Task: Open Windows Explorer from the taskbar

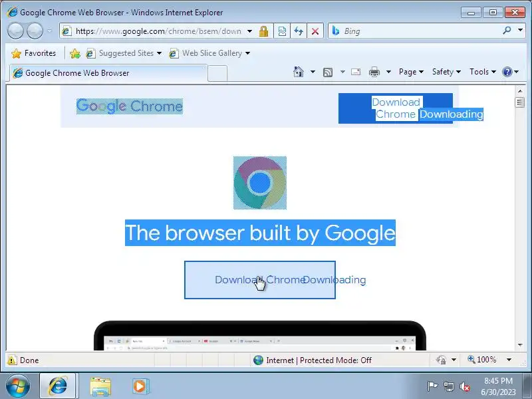Action: click(100, 386)
